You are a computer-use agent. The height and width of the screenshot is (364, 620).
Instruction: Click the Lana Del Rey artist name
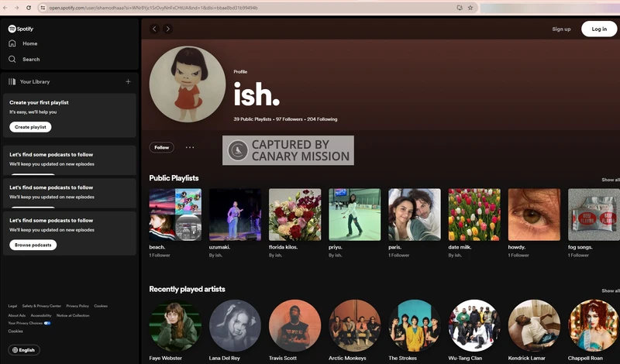(x=224, y=358)
